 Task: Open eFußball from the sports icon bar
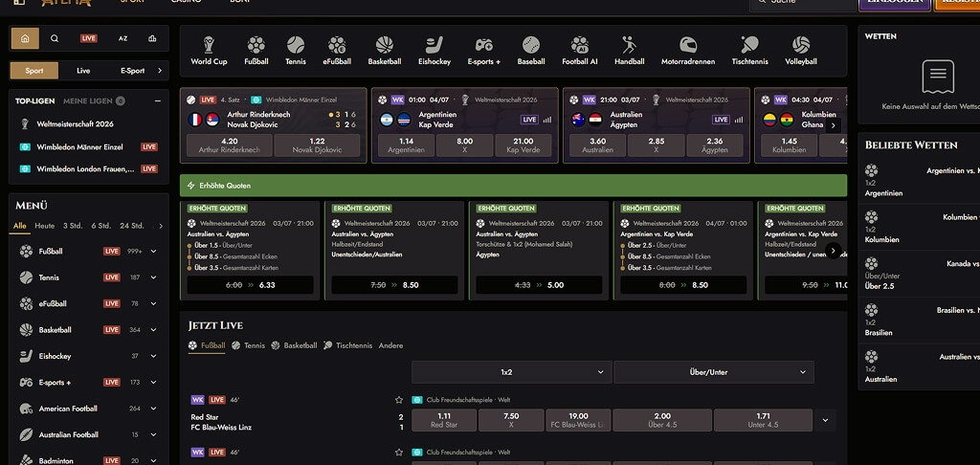click(x=337, y=51)
